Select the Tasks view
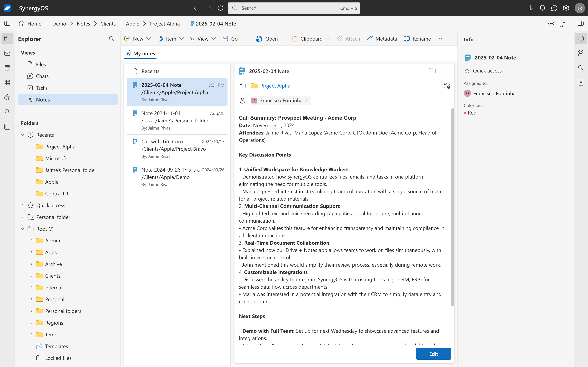This screenshot has height=367, width=588. pos(42,88)
